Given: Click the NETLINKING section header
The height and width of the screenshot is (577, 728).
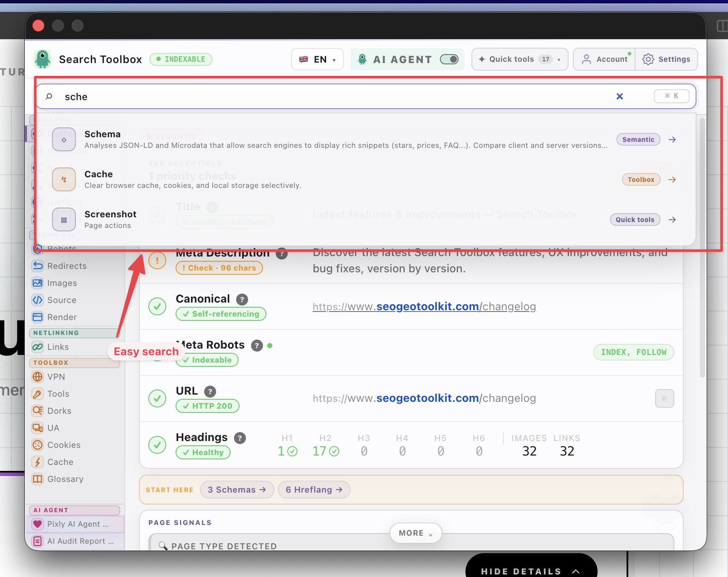Looking at the screenshot, I should [74, 333].
